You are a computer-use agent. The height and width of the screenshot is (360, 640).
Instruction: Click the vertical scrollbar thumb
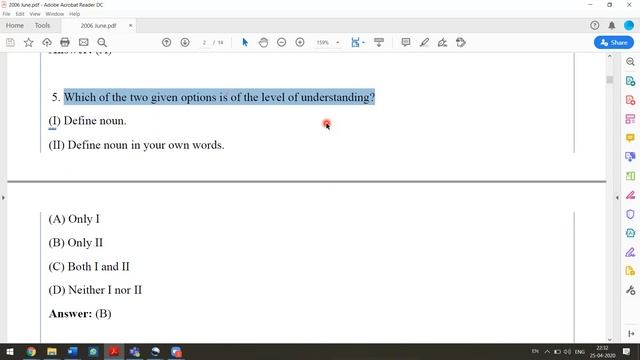(610, 79)
